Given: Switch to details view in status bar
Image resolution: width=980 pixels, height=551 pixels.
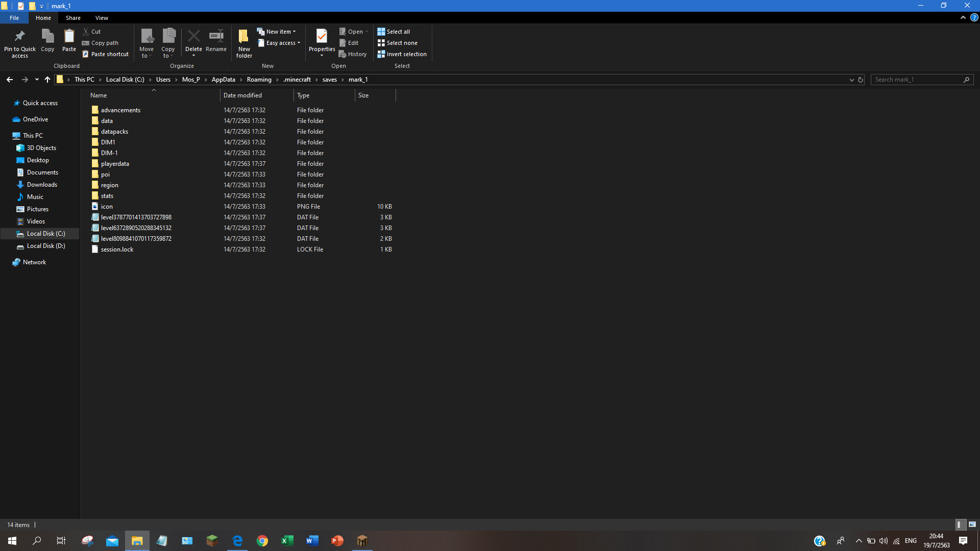Looking at the screenshot, I should [959, 524].
